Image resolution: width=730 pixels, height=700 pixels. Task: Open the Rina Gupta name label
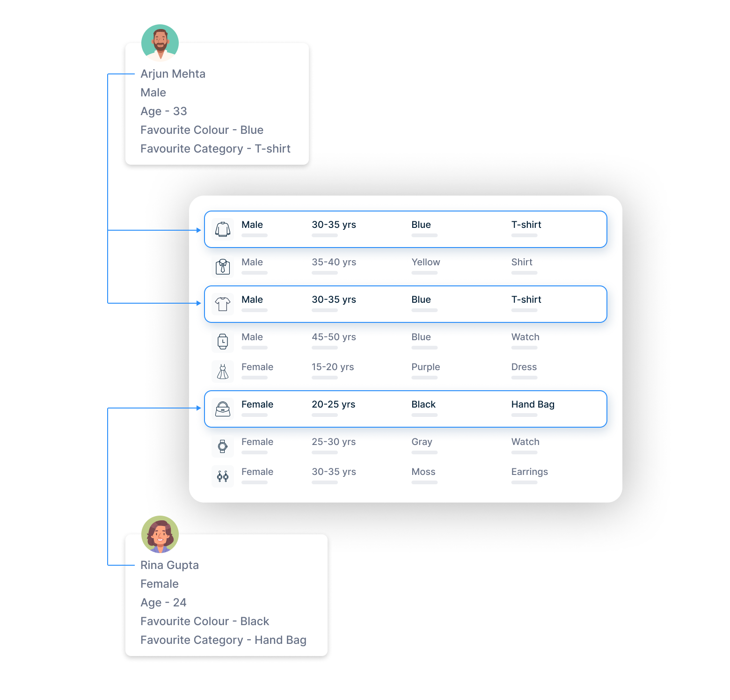[x=169, y=565]
